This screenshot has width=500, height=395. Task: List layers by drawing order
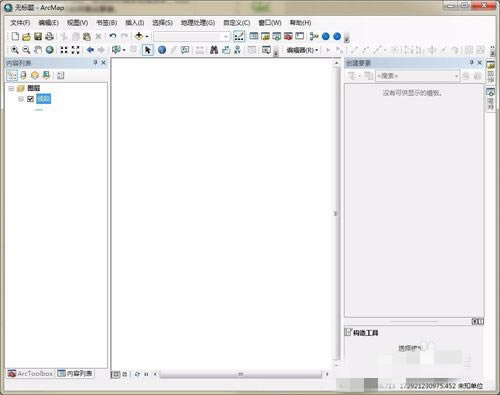tap(12, 75)
